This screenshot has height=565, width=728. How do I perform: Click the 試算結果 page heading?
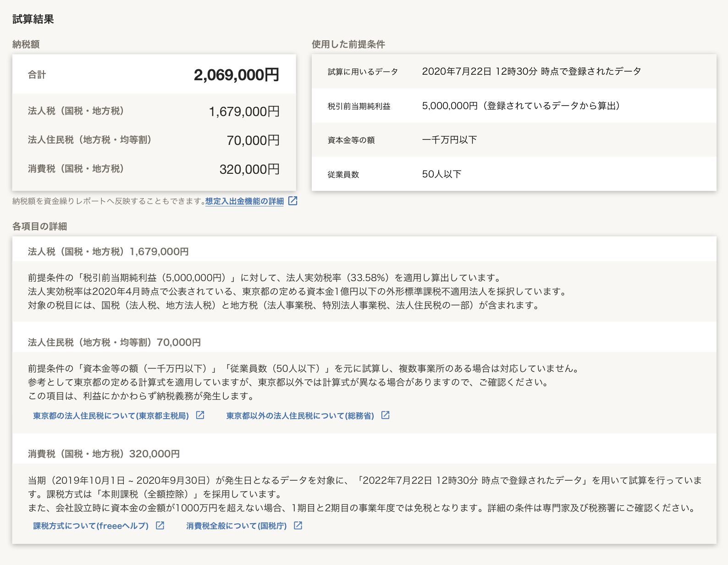[x=33, y=19]
